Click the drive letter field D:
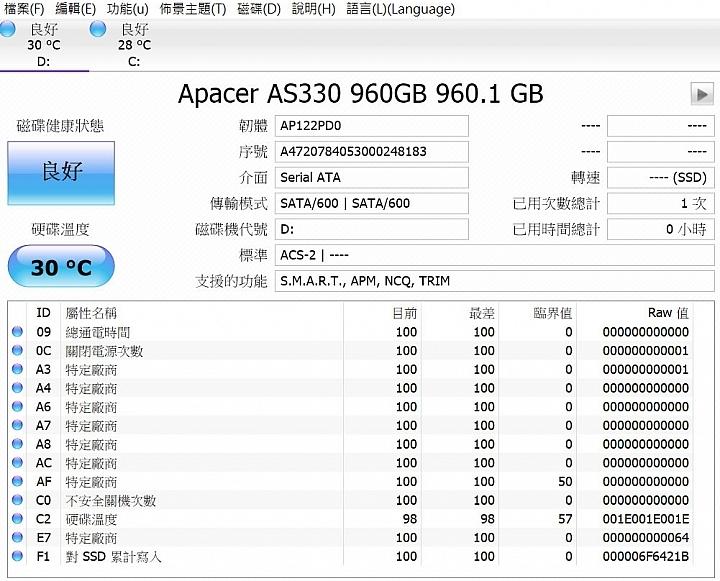720x581 pixels. (x=371, y=229)
